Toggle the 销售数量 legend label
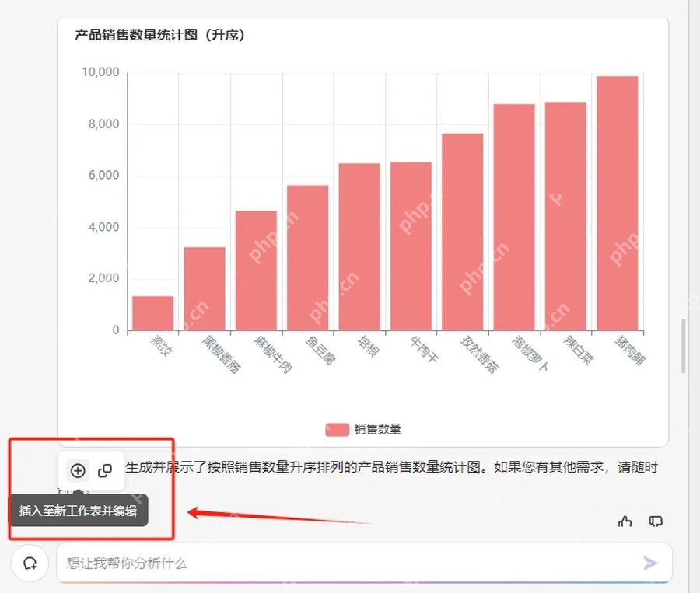The image size is (700, 593). click(378, 429)
